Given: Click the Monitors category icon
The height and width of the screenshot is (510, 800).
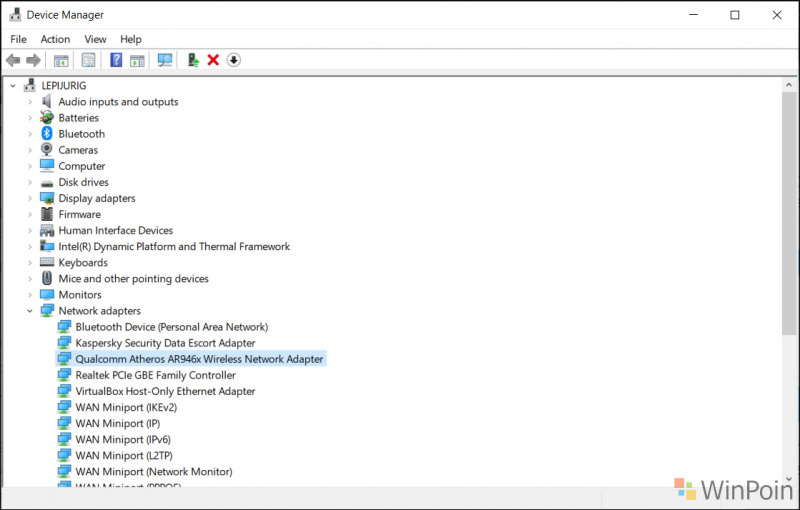Looking at the screenshot, I should [x=47, y=294].
